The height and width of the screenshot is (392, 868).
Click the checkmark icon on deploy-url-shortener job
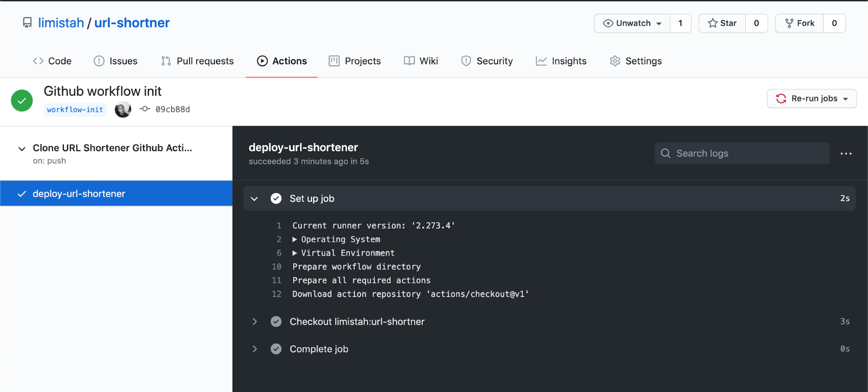22,194
